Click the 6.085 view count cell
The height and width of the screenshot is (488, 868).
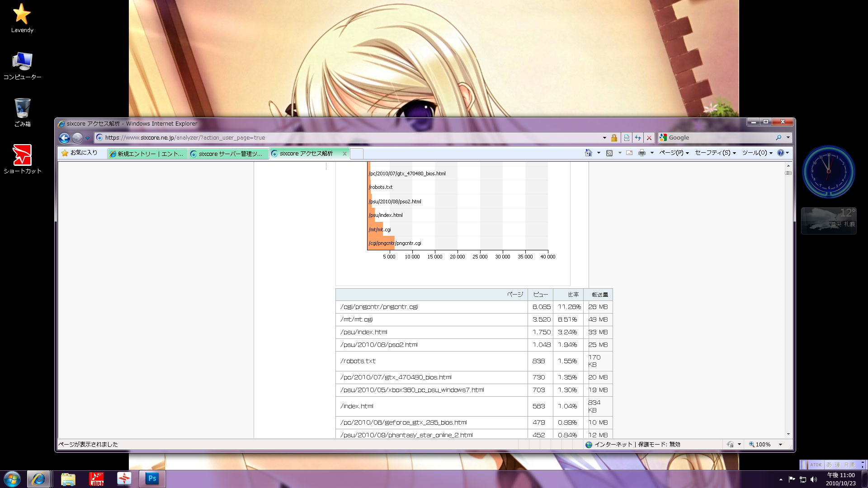point(541,307)
